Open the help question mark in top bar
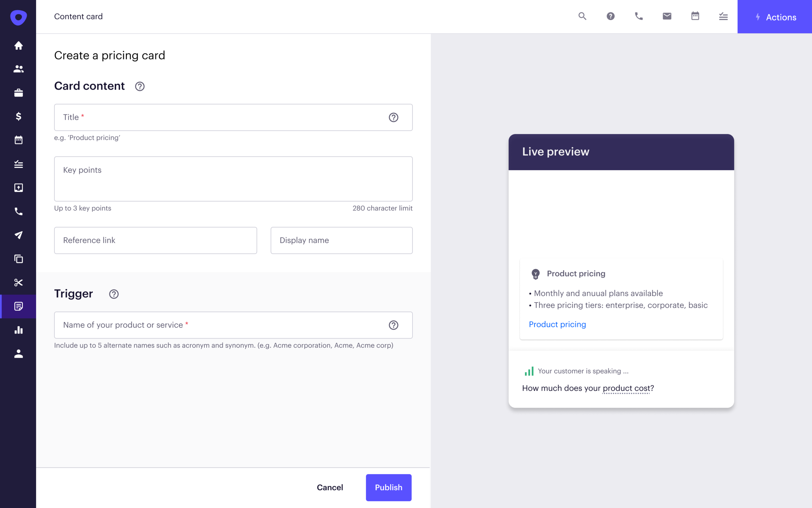This screenshot has width=812, height=508. click(x=611, y=16)
